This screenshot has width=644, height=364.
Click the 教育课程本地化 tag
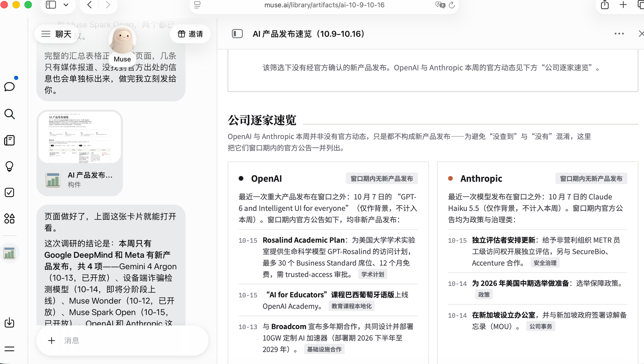[352, 306]
